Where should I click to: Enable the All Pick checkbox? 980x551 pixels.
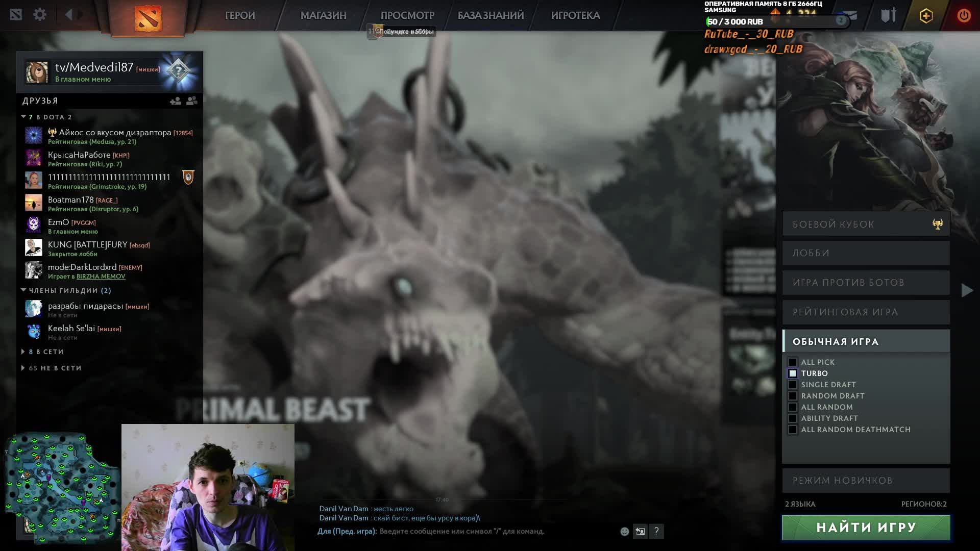click(793, 362)
